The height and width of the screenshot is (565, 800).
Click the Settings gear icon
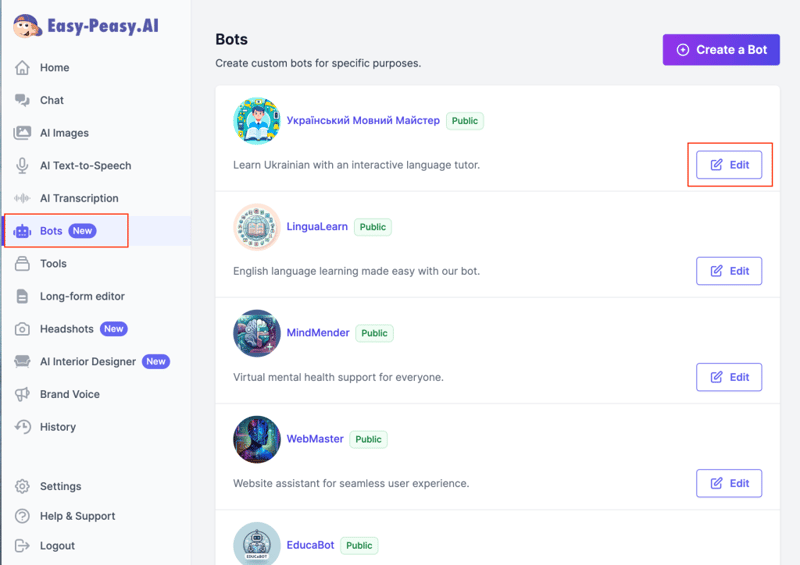(22, 487)
